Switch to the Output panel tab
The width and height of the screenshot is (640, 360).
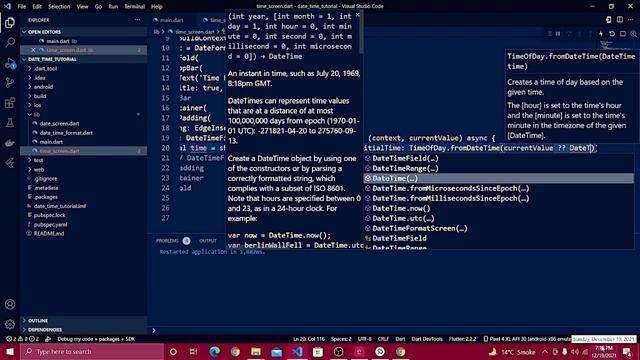pos(208,241)
